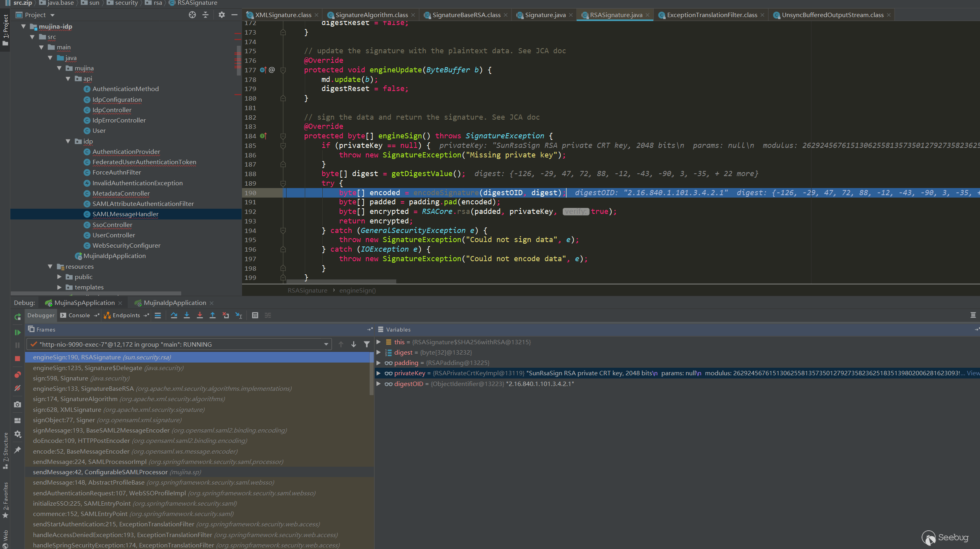Switch to the Signature.java editor tab
Viewport: 980px width, 549px height.
coord(545,15)
